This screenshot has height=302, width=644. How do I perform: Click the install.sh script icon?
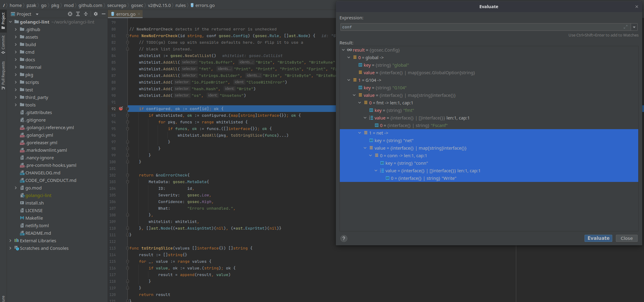[22, 203]
